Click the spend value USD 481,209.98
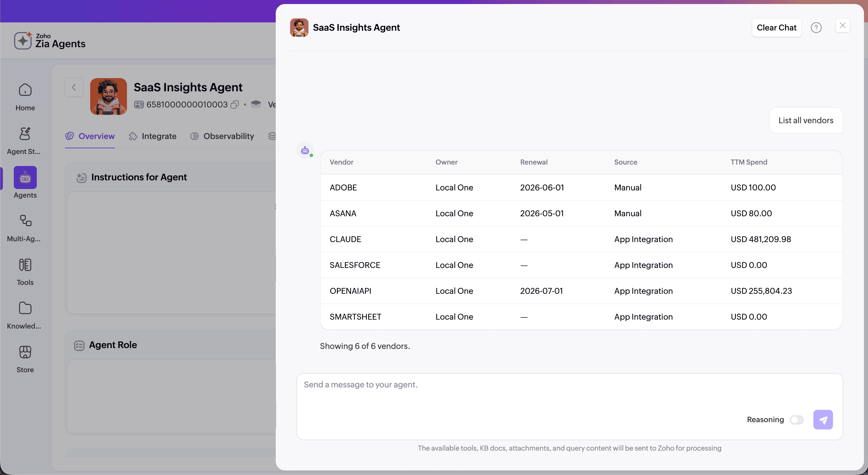Screen dimensions: 868x475 tap(761, 240)
